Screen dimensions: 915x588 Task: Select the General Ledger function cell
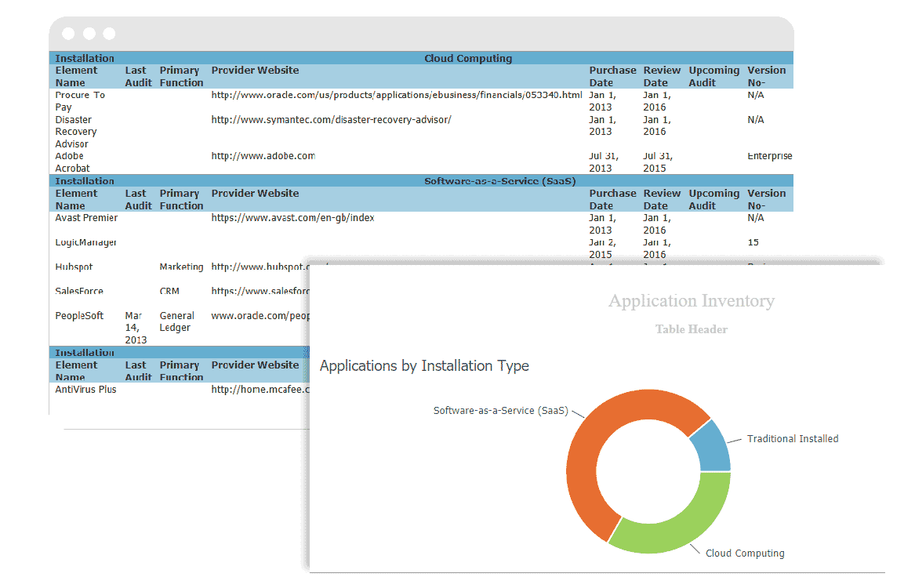pyautogui.click(x=177, y=321)
